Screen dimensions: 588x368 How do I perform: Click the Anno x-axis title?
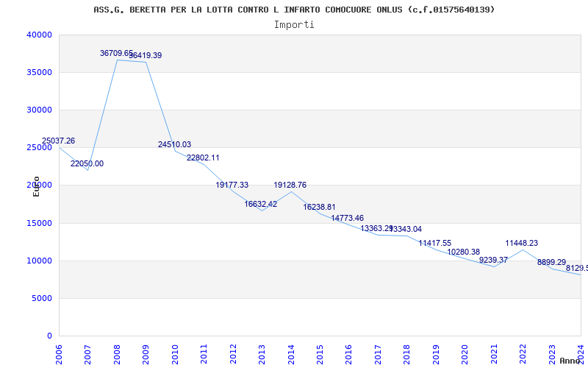[570, 361]
